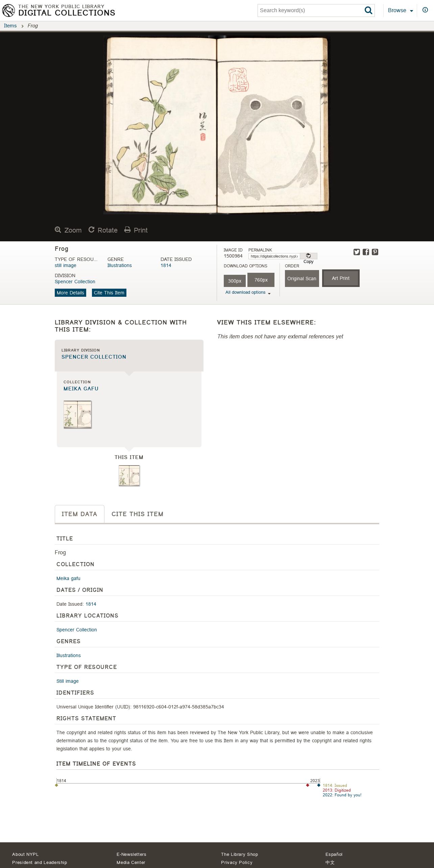Open Still image under Type of Resource

[x=68, y=681]
